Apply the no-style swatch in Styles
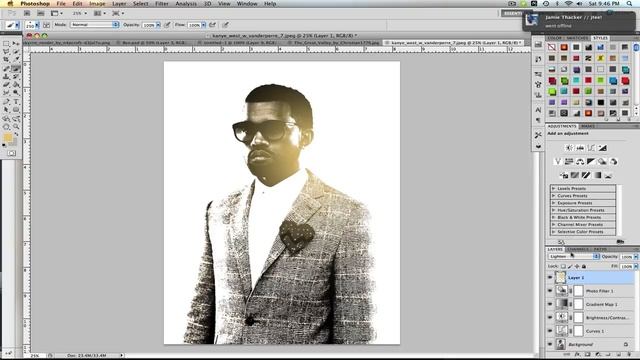640x360 pixels. point(552,47)
